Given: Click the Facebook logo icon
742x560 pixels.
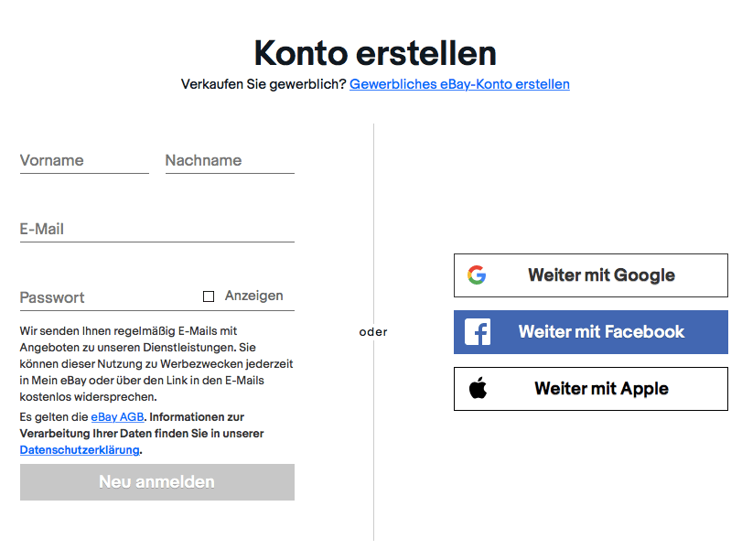Looking at the screenshot, I should coord(478,332).
